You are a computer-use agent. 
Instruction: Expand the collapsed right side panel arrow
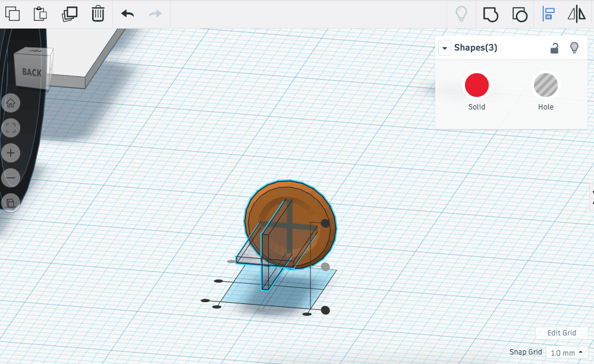point(592,197)
